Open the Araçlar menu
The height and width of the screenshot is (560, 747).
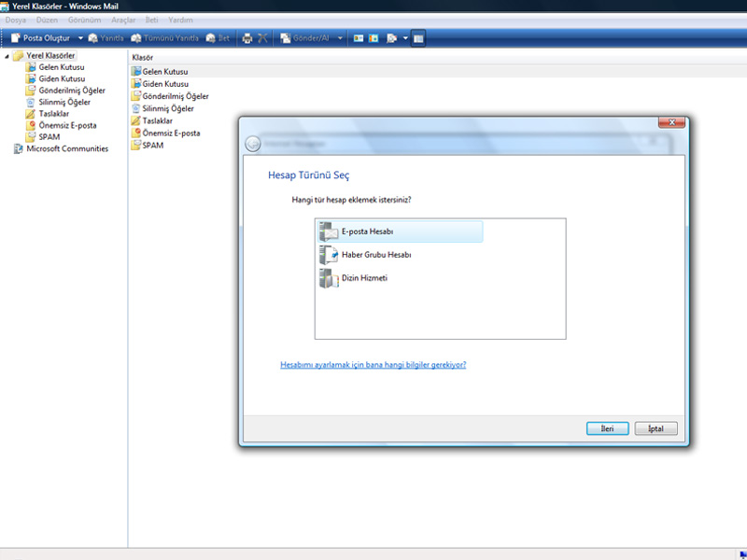(x=123, y=20)
